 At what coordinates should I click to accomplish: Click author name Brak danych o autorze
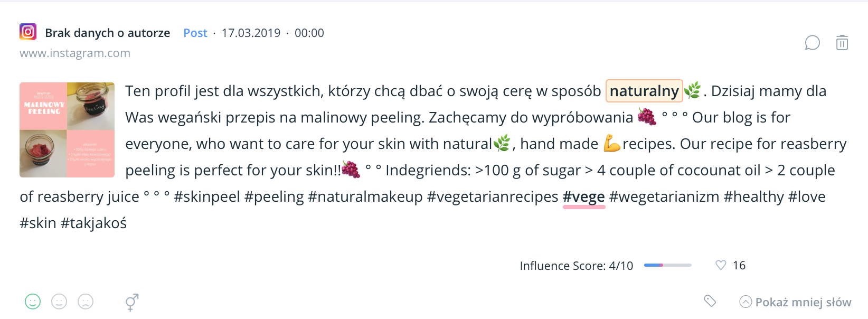(x=108, y=33)
